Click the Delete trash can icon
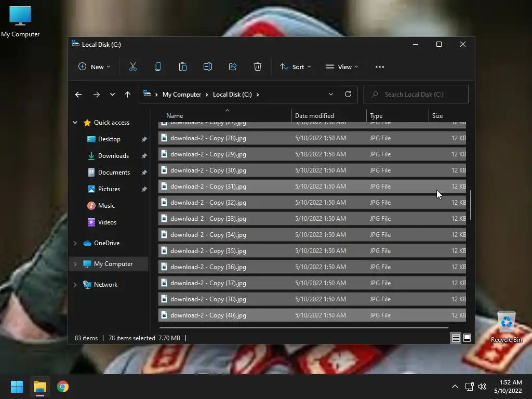Viewport: 532px width, 399px height. [258, 67]
